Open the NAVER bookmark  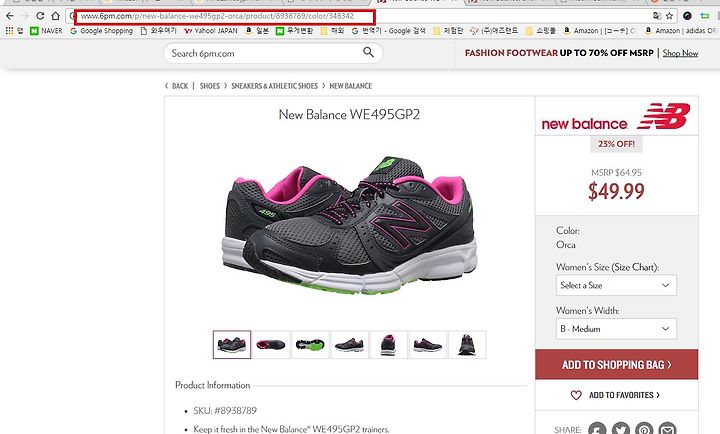tap(46, 31)
